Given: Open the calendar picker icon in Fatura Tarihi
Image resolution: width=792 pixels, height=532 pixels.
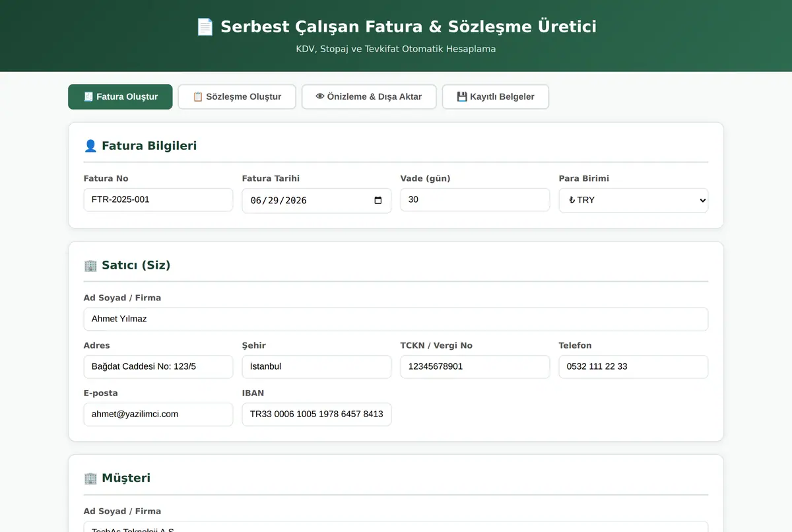Looking at the screenshot, I should 378,201.
